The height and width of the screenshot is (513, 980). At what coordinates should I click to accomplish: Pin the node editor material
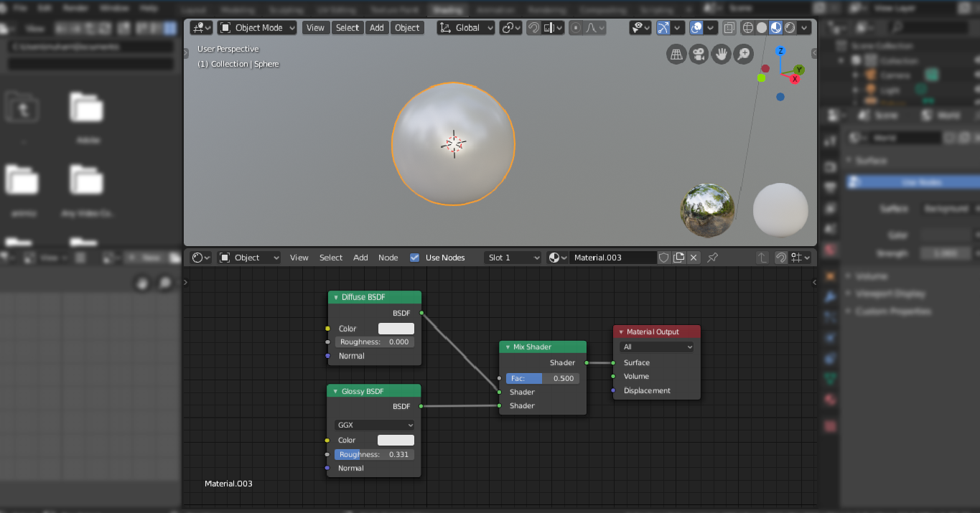tap(713, 258)
